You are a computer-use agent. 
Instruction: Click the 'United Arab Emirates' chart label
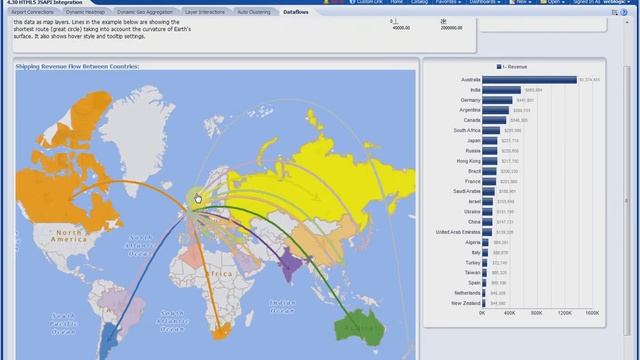[x=458, y=232]
